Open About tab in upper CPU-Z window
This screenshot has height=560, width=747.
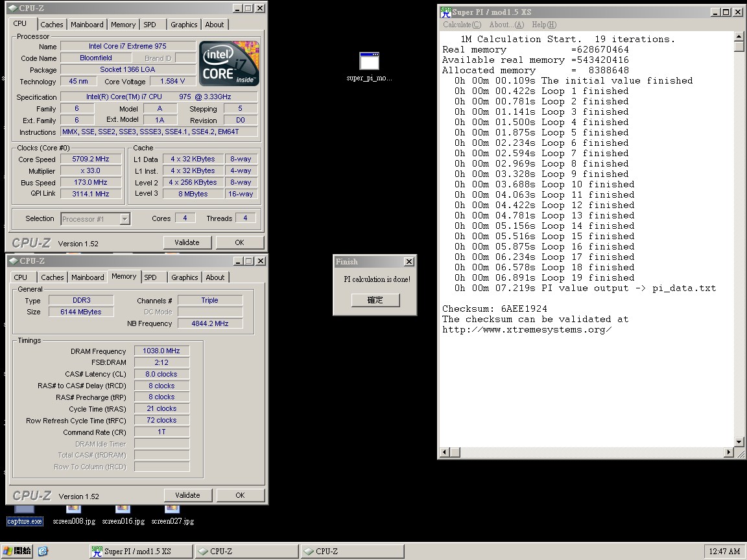[215, 24]
